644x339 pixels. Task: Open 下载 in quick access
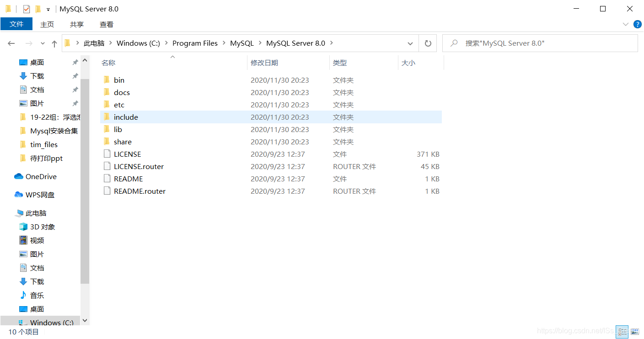pyautogui.click(x=32, y=76)
